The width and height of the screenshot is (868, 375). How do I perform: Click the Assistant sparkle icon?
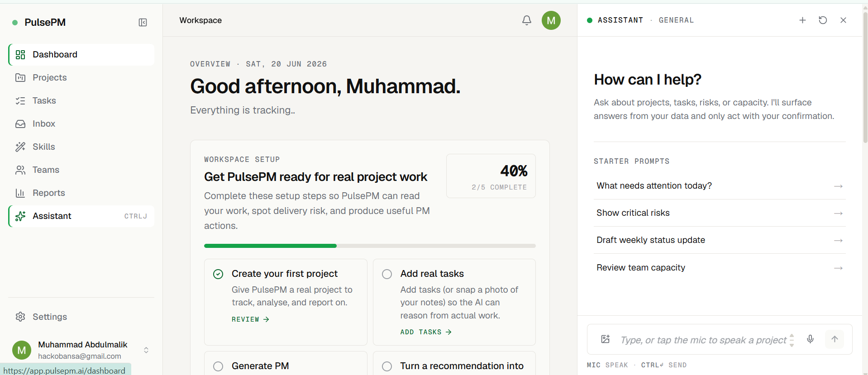click(20, 216)
